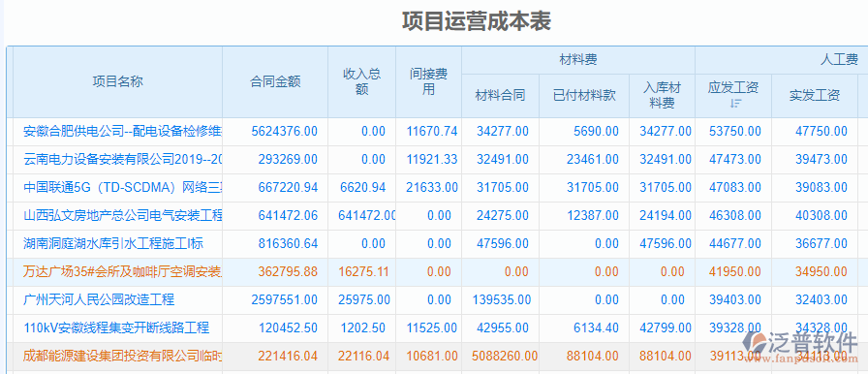Click contract amount 641472.06
This screenshot has width=868, height=374.
(x=288, y=215)
